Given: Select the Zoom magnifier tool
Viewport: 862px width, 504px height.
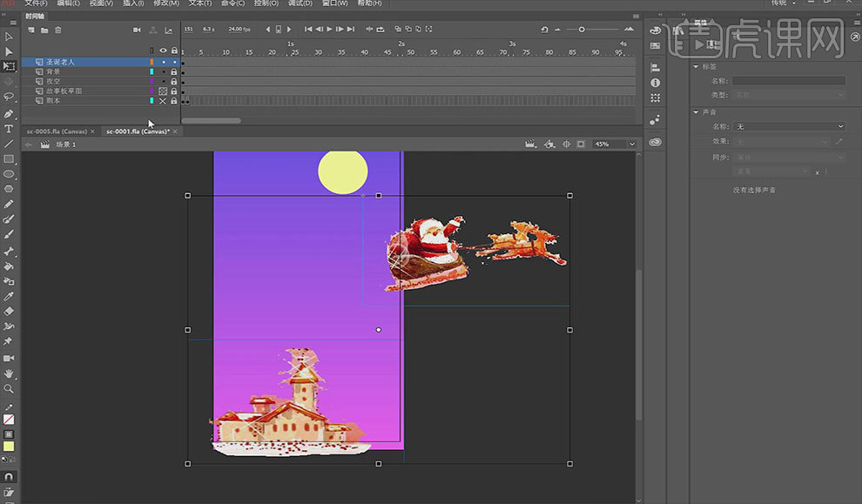Looking at the screenshot, I should point(8,388).
